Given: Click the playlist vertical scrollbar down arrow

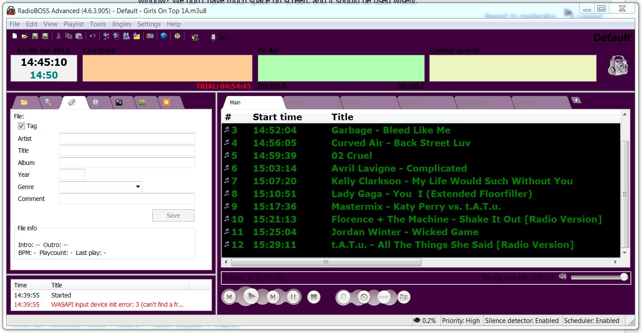Looking at the screenshot, I should 625,253.
